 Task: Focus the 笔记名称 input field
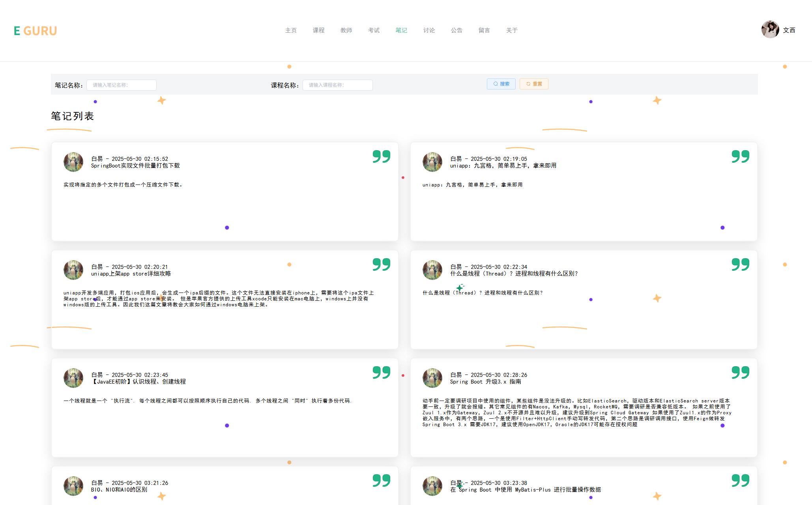coord(122,85)
